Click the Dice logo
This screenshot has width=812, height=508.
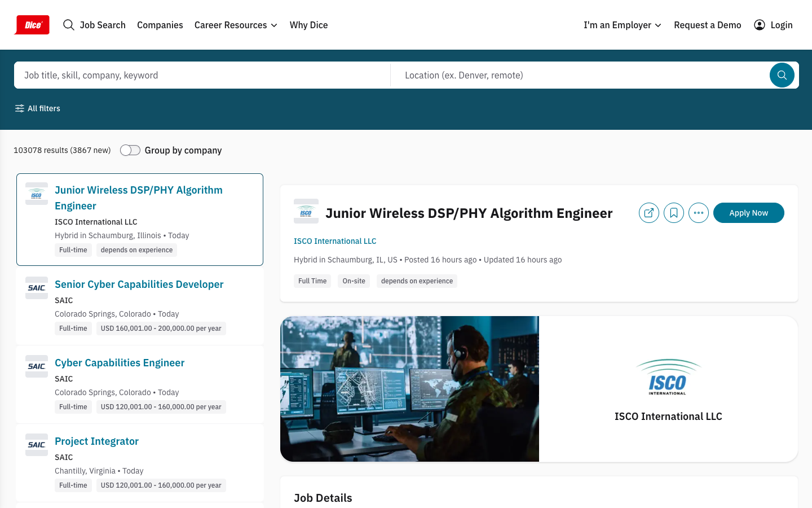point(32,25)
